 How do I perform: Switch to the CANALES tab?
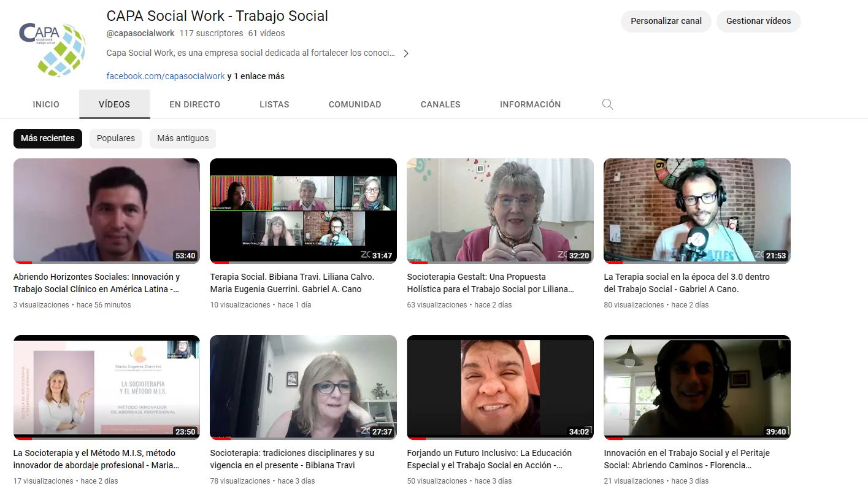(440, 104)
